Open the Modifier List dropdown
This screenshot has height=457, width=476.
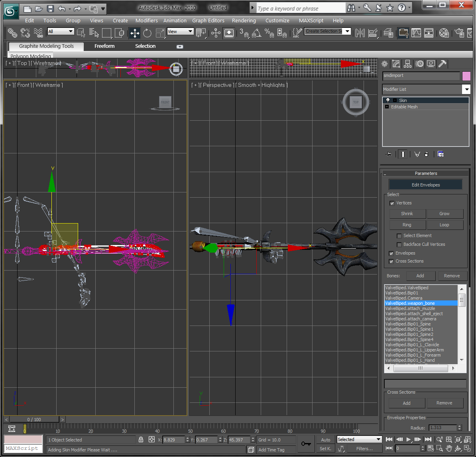pyautogui.click(x=466, y=89)
